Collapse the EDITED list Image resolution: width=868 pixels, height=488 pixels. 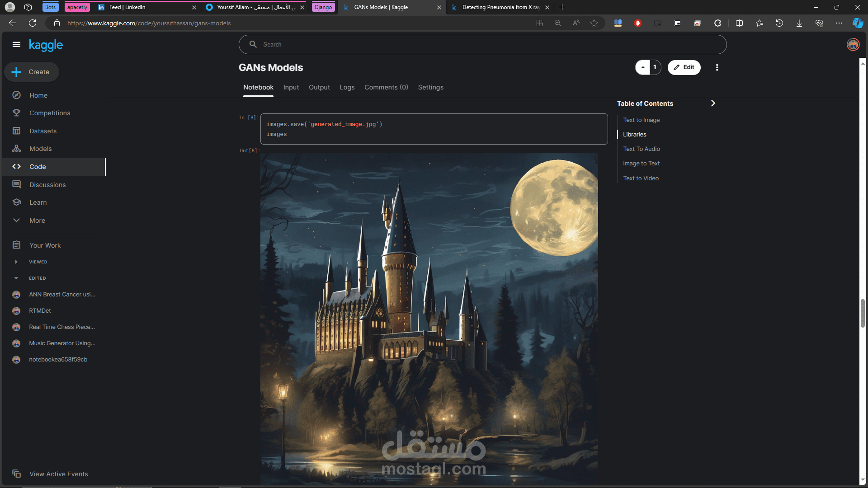(16, 278)
